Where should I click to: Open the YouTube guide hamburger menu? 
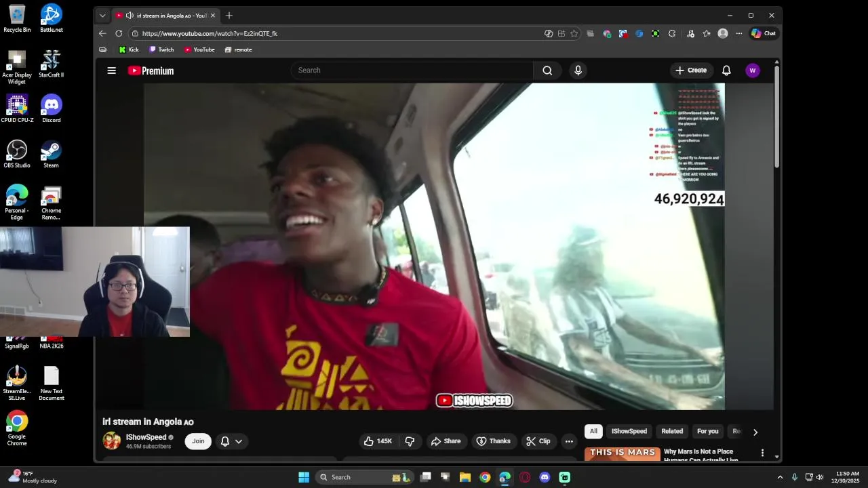point(112,70)
